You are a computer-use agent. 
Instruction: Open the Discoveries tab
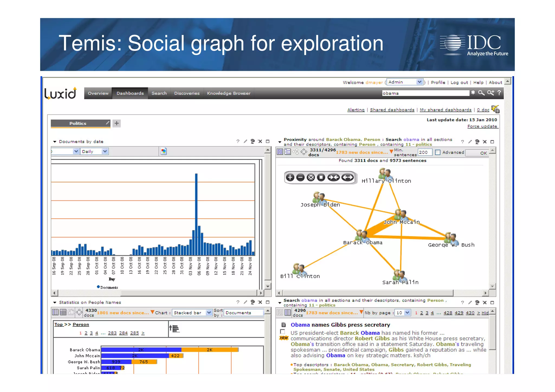(x=187, y=93)
